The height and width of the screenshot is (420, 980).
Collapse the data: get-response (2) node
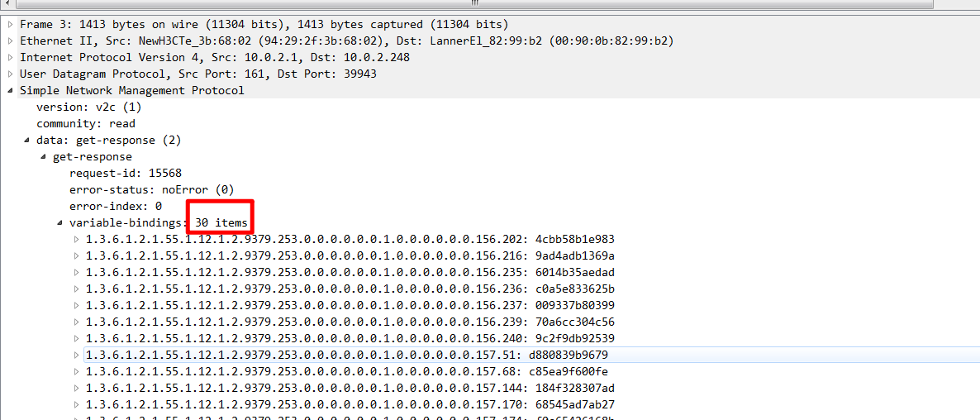27,141
